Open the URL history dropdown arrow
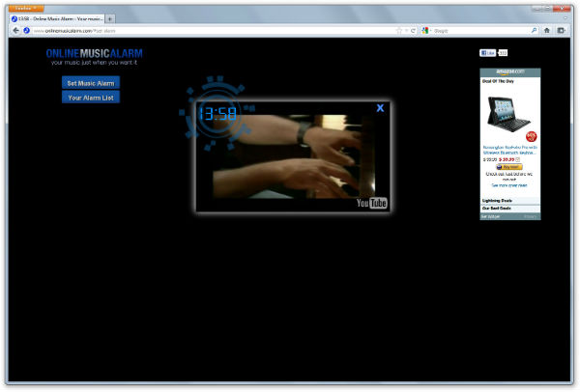Image resolution: width=580 pixels, height=392 pixels. pyautogui.click(x=407, y=31)
